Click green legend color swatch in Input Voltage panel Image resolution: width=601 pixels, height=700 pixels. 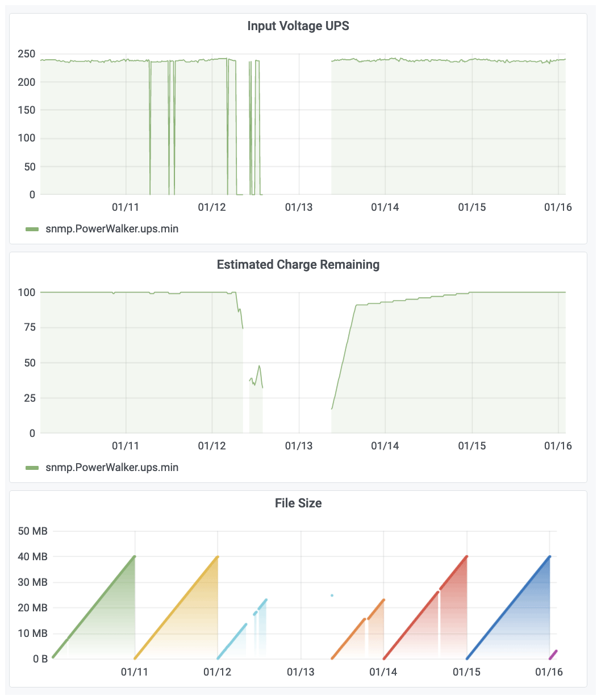32,229
